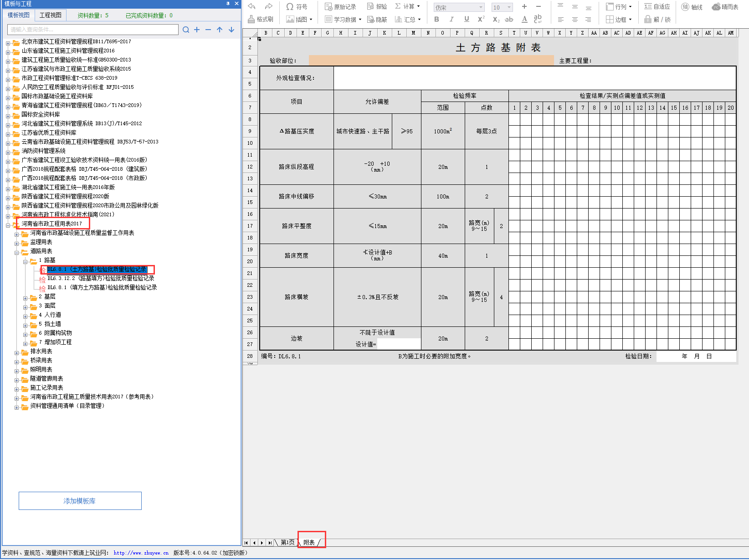
Task: Open the 插图 insert picture dropdown
Action: (x=299, y=19)
